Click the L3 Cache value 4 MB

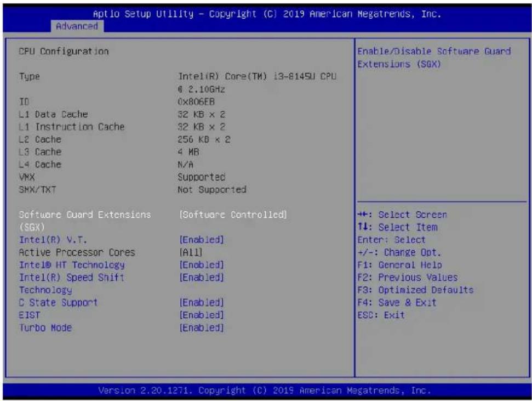pyautogui.click(x=188, y=152)
